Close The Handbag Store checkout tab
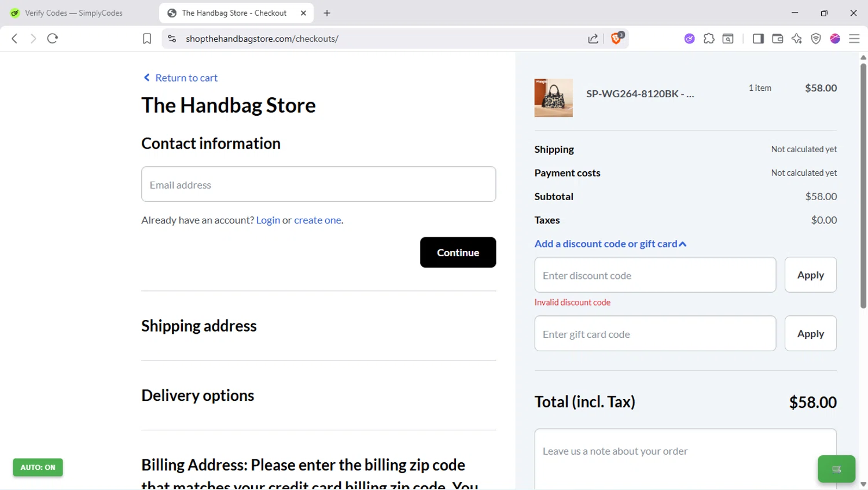The width and height of the screenshot is (868, 490). pos(303,13)
